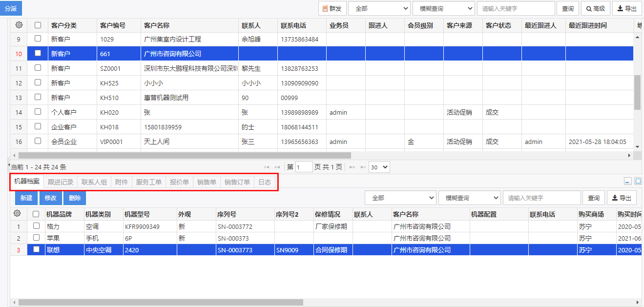Open machine grid column settings gear
The width and height of the screenshot is (644, 307).
[17, 213]
